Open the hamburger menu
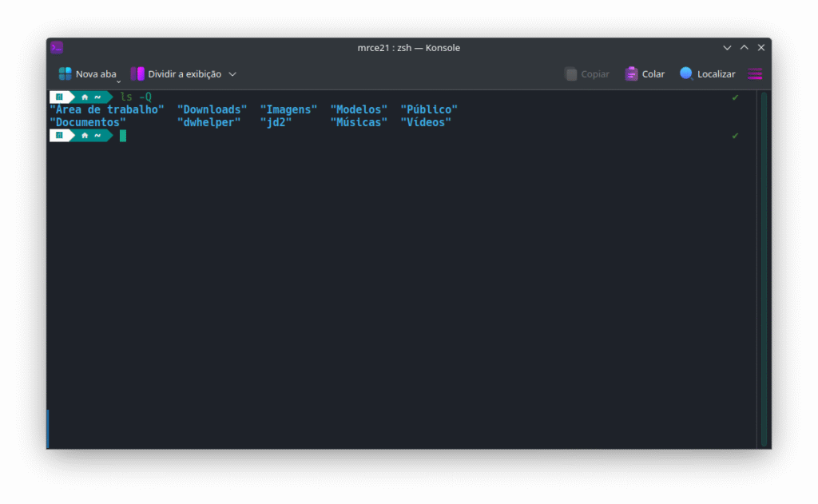The height and width of the screenshot is (504, 818). [x=755, y=74]
